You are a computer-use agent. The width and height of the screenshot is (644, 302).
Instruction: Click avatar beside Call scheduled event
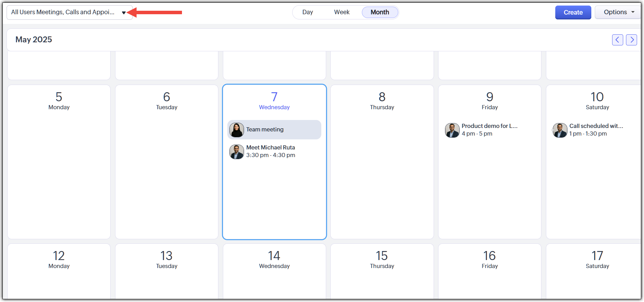[560, 130]
